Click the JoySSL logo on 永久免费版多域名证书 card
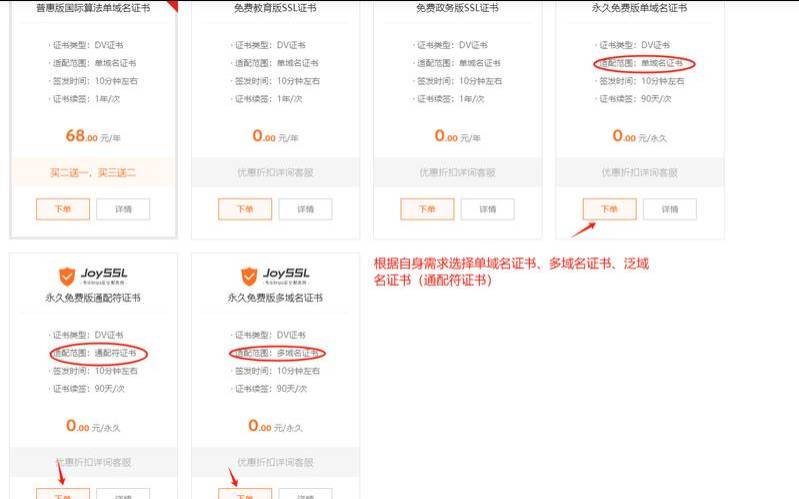 [275, 276]
